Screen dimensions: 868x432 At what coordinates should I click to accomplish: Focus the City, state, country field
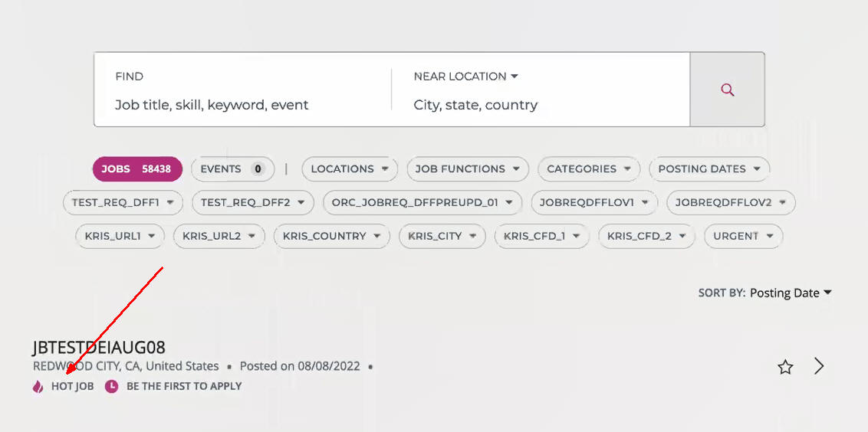point(475,104)
